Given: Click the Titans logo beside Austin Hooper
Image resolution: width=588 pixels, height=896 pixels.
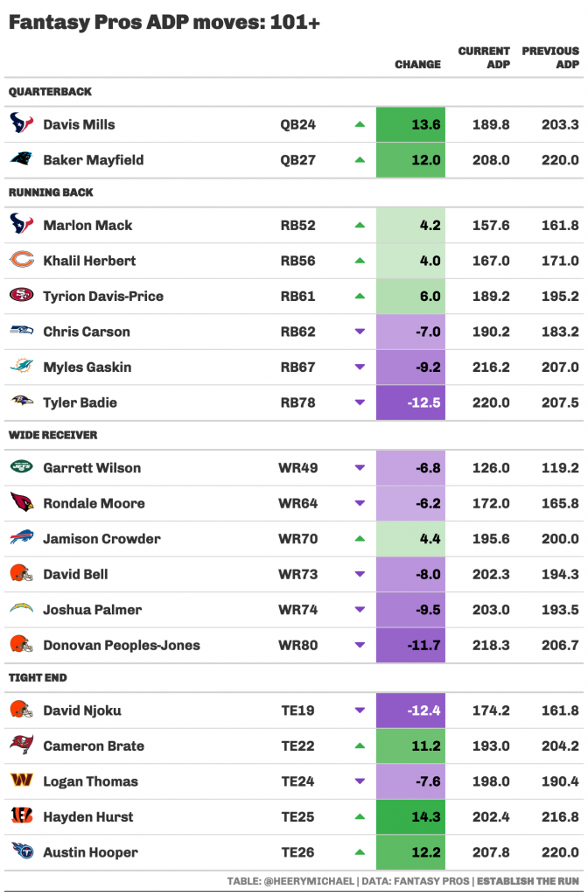Looking at the screenshot, I should (x=22, y=851).
